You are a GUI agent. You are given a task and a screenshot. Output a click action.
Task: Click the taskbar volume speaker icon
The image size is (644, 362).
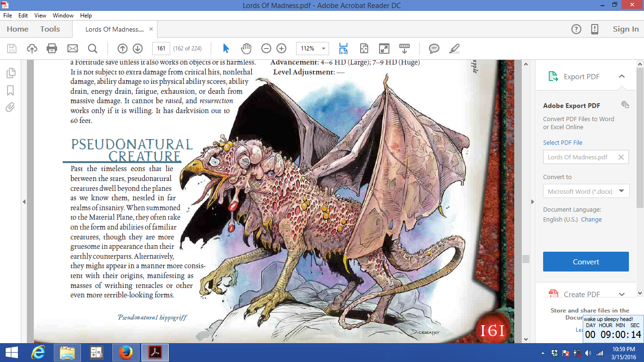(588, 353)
